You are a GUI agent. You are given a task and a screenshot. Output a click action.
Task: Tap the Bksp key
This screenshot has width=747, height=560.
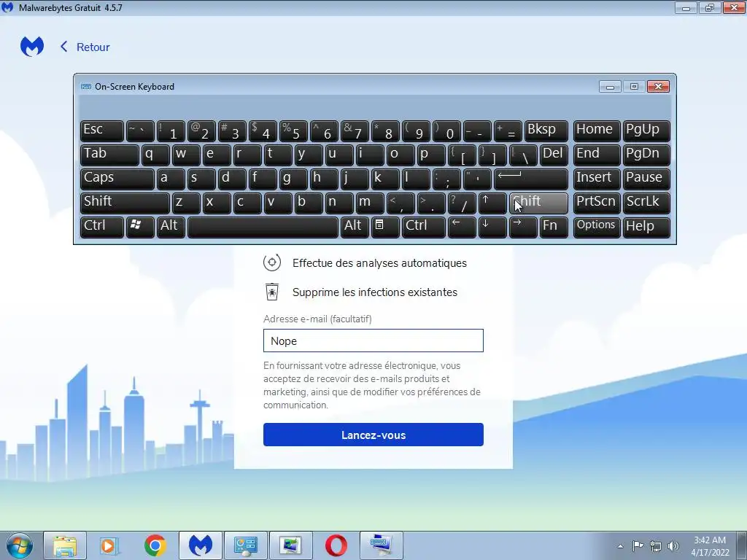coord(546,131)
